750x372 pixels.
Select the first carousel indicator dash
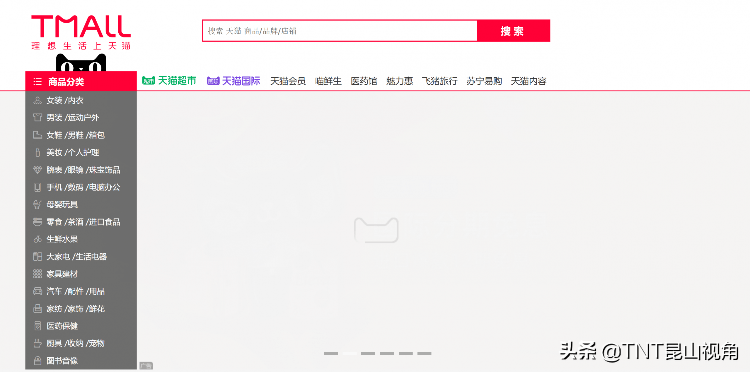click(x=331, y=353)
